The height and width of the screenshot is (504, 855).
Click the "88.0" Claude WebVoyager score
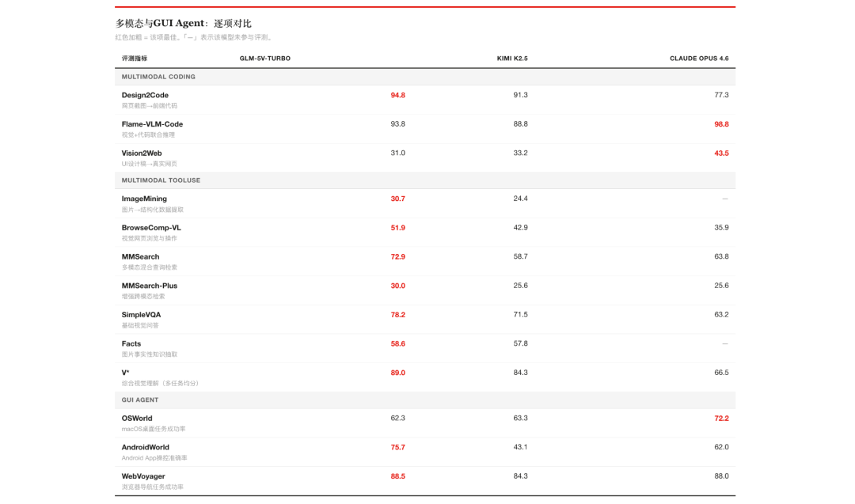(x=721, y=476)
